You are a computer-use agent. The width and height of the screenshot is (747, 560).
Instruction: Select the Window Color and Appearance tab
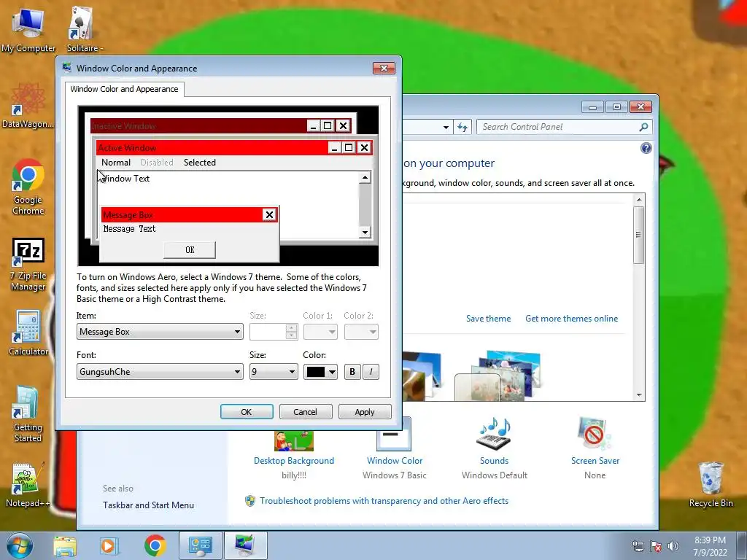124,89
